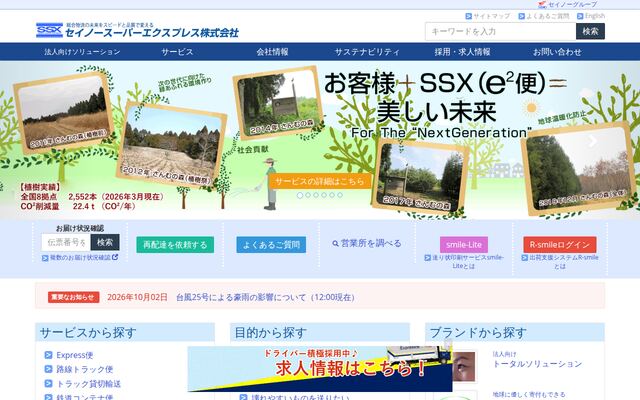Click the 2014年 さんむの森 photo

click(x=279, y=102)
